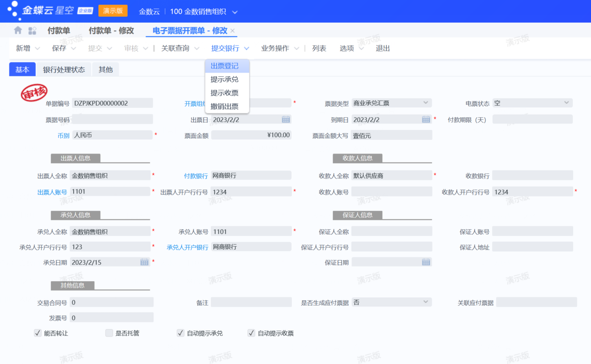This screenshot has width=591, height=364.
Task: Click the 票面金额 input field
Action: 251,135
